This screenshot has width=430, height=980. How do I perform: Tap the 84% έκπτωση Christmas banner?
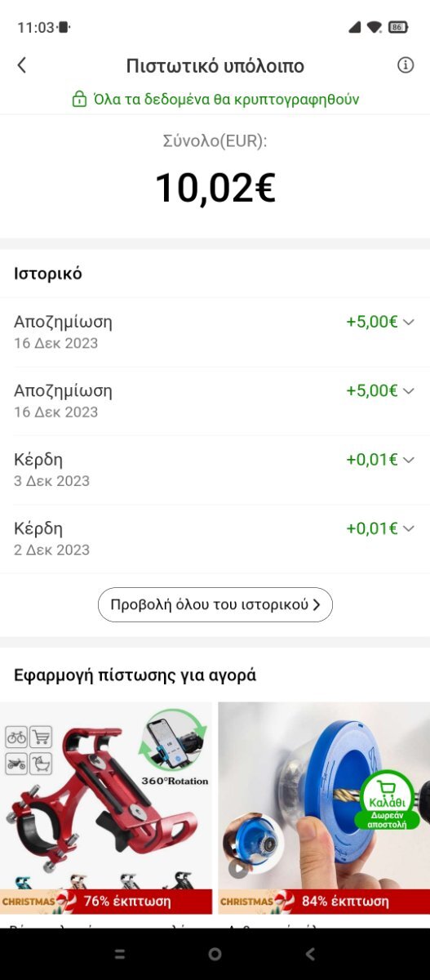click(x=324, y=902)
